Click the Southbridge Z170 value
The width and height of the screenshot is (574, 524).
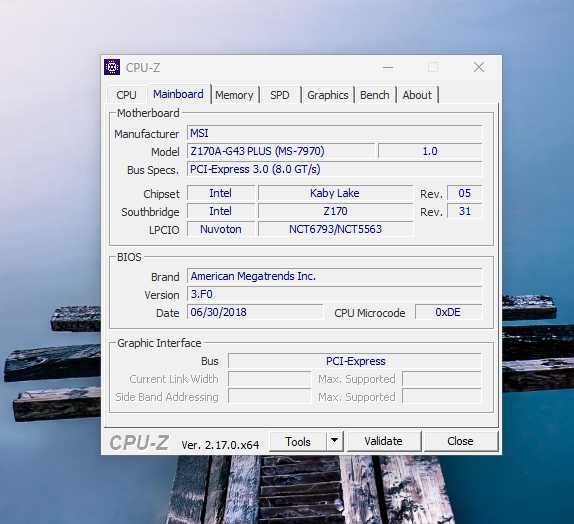[335, 211]
